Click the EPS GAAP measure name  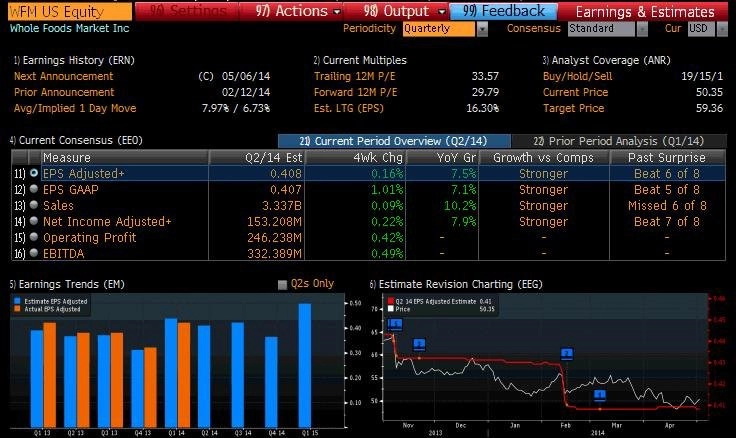71,190
